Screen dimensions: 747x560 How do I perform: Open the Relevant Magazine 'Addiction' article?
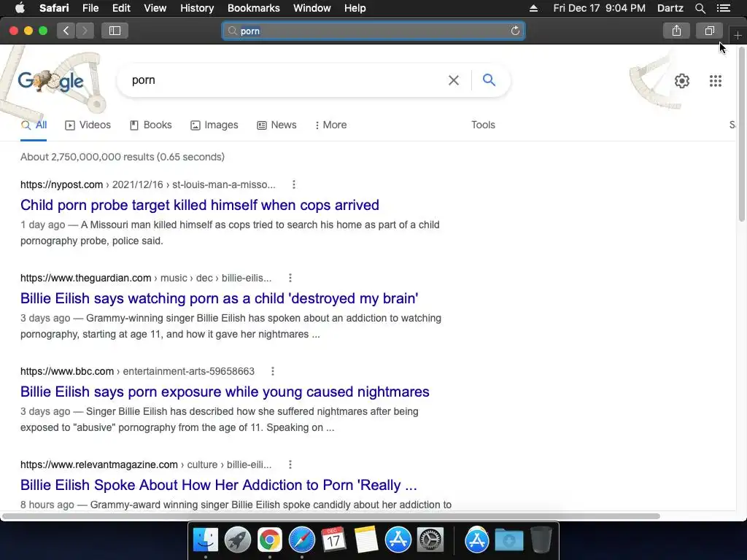click(219, 485)
